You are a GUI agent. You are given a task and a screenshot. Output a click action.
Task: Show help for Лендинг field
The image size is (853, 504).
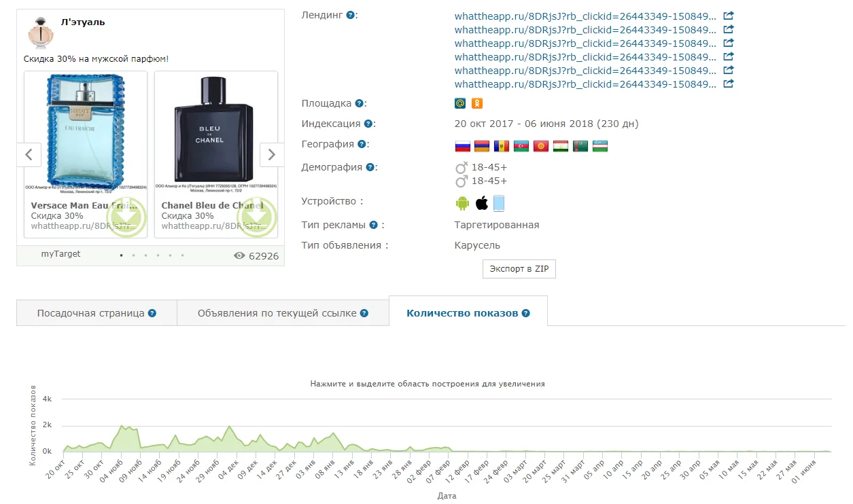tap(350, 15)
